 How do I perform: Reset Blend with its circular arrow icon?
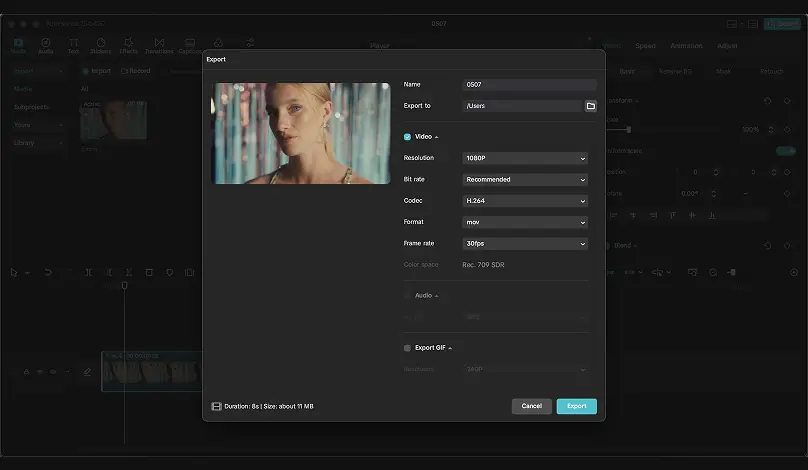767,246
